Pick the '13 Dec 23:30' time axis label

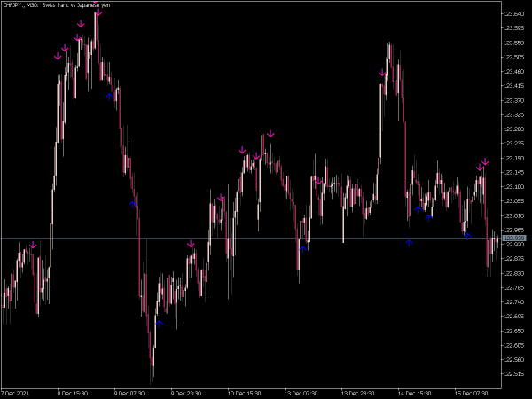click(357, 393)
